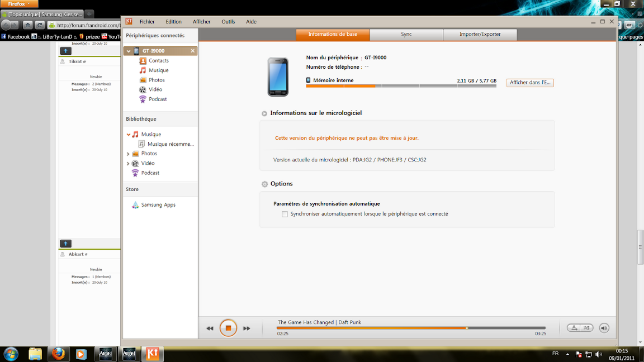Viewport: 644px width, 362px height.
Task: Enable automatic synchronisation checkbox
Action: click(x=285, y=215)
